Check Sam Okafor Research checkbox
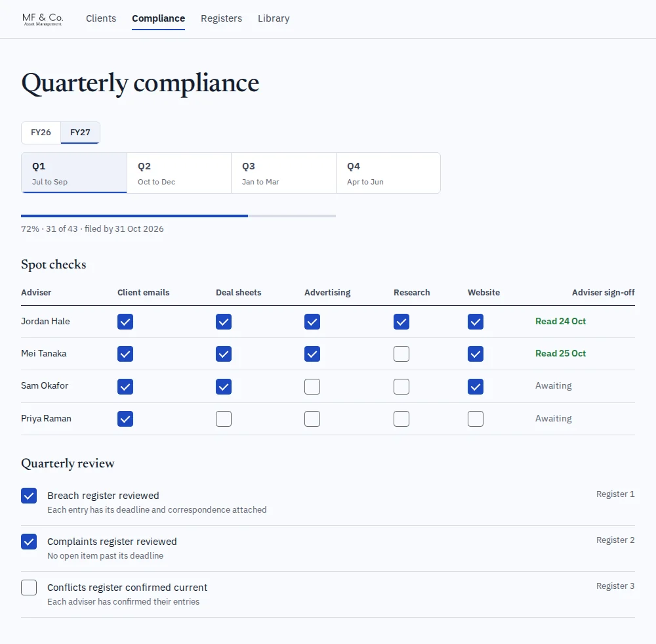Image resolution: width=656 pixels, height=644 pixels. pos(401,387)
